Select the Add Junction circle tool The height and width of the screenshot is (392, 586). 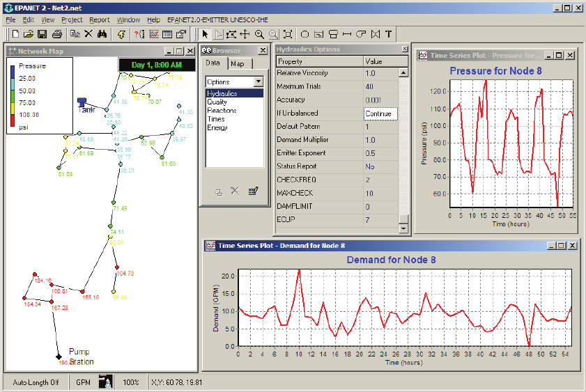tap(304, 34)
